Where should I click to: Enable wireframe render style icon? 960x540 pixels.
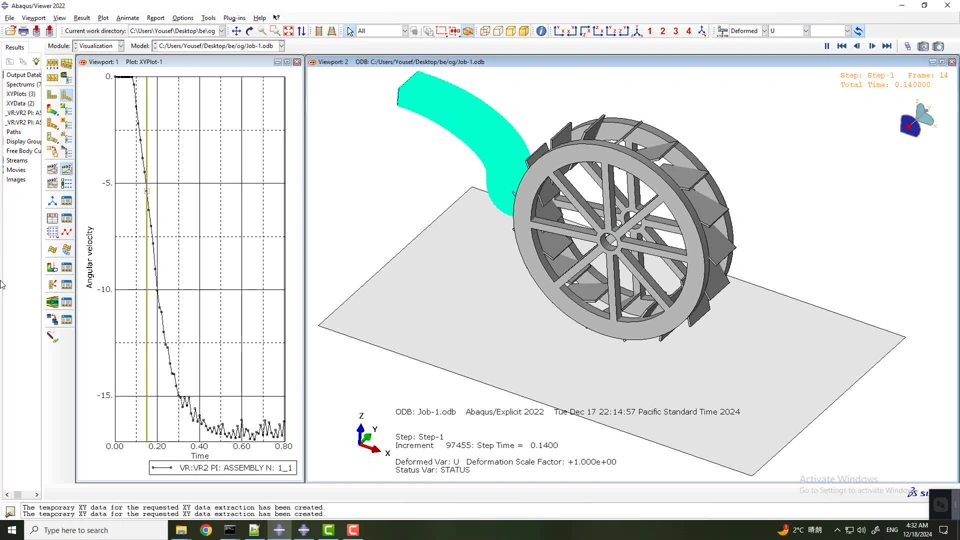point(485,31)
